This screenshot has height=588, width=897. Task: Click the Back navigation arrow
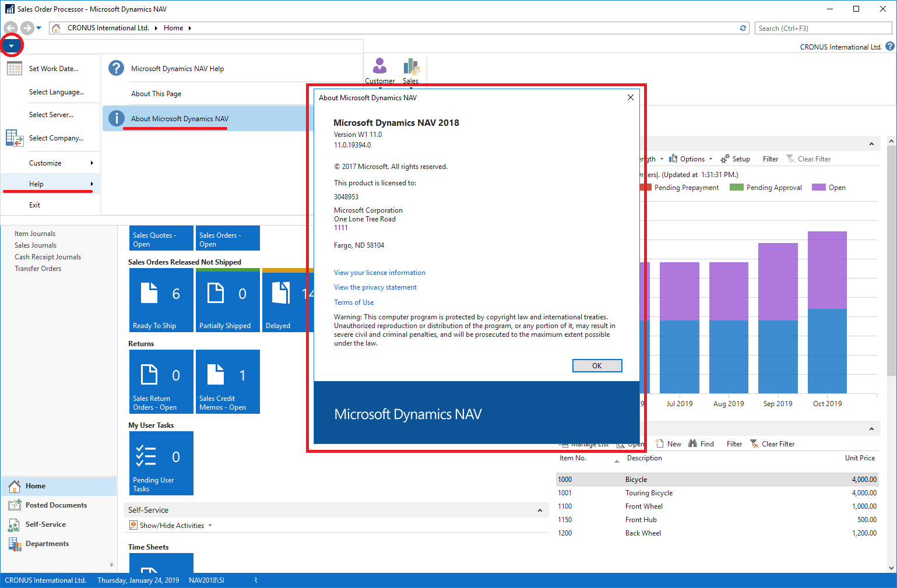(x=10, y=28)
